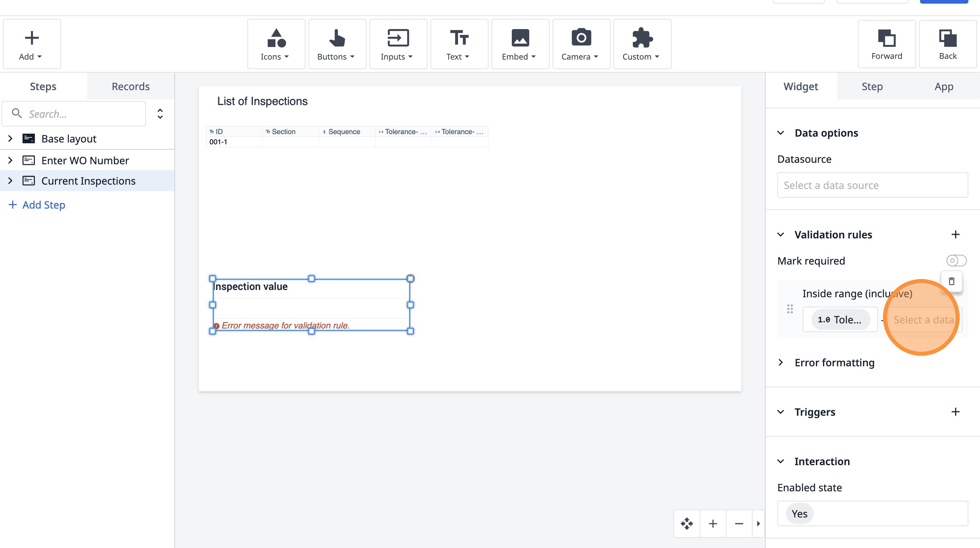This screenshot has height=548, width=980.
Task: Open the Buttons widget menu
Action: pos(337,44)
